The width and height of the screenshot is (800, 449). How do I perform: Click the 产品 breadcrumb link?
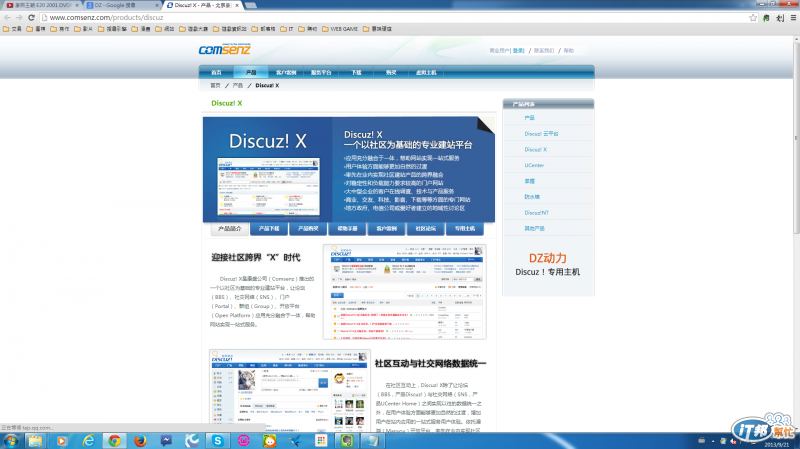(x=238, y=86)
